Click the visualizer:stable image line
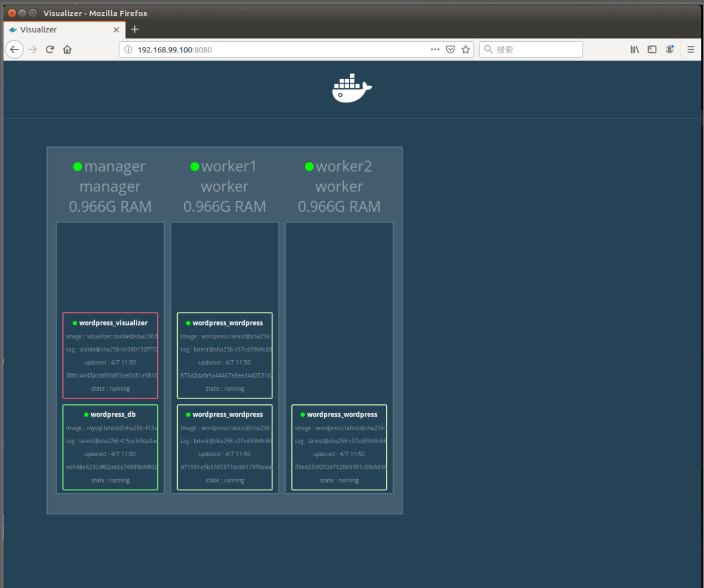Image resolution: width=704 pixels, height=588 pixels. click(x=112, y=336)
